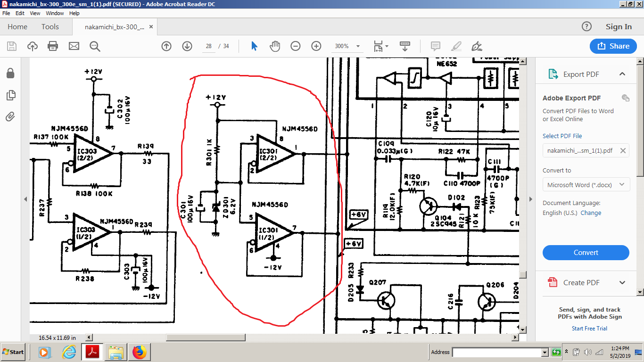Click the Sign document pen icon

(477, 46)
